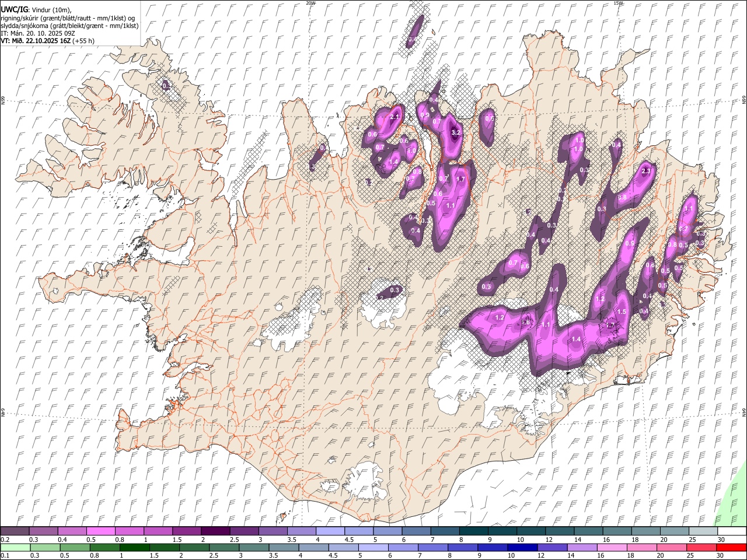Click the bright pink 0.5 swatch in upper legend

pyautogui.click(x=100, y=531)
